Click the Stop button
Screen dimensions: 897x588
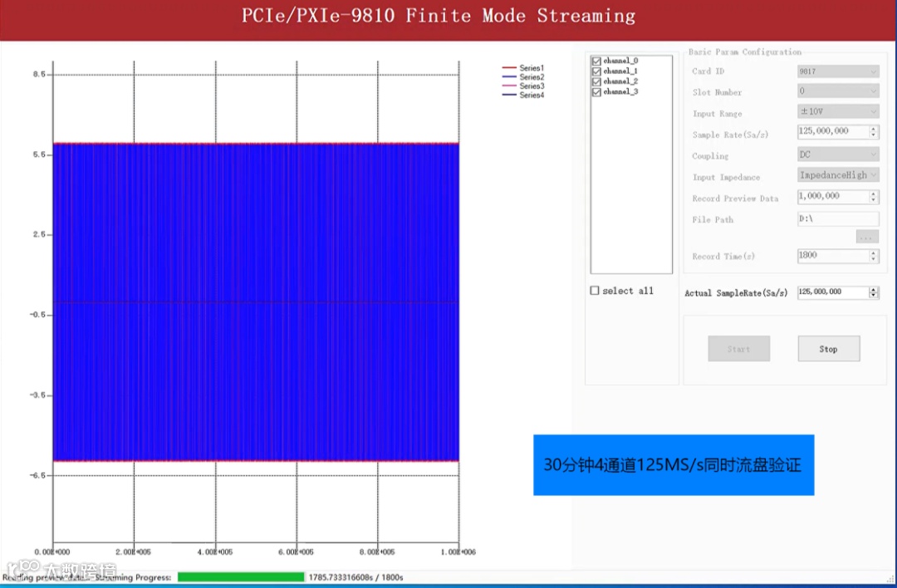pyautogui.click(x=828, y=348)
